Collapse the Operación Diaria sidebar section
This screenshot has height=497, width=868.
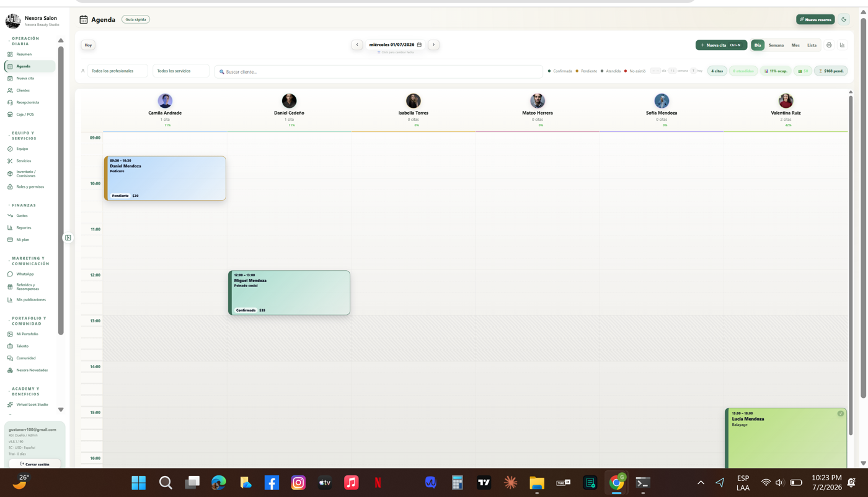25,41
